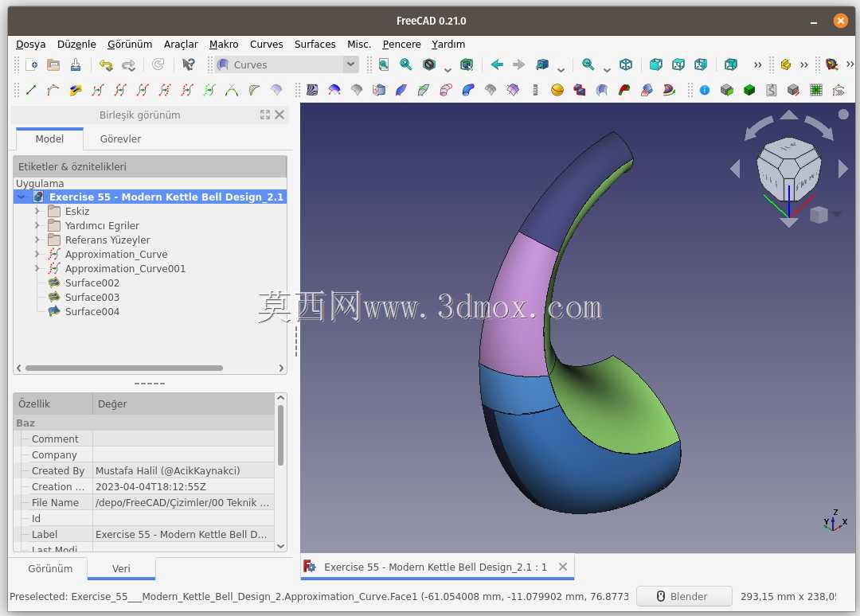Refresh (recompute) the document
The height and width of the screenshot is (616, 860).
(x=158, y=64)
